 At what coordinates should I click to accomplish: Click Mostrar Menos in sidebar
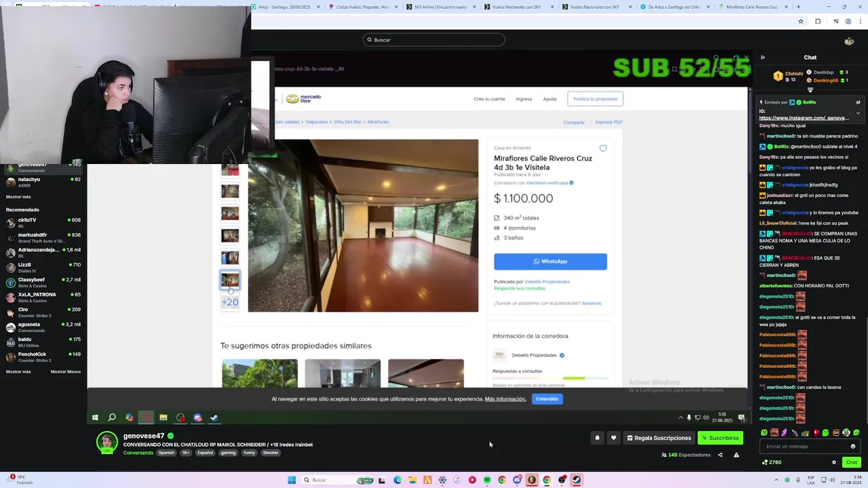[66, 371]
